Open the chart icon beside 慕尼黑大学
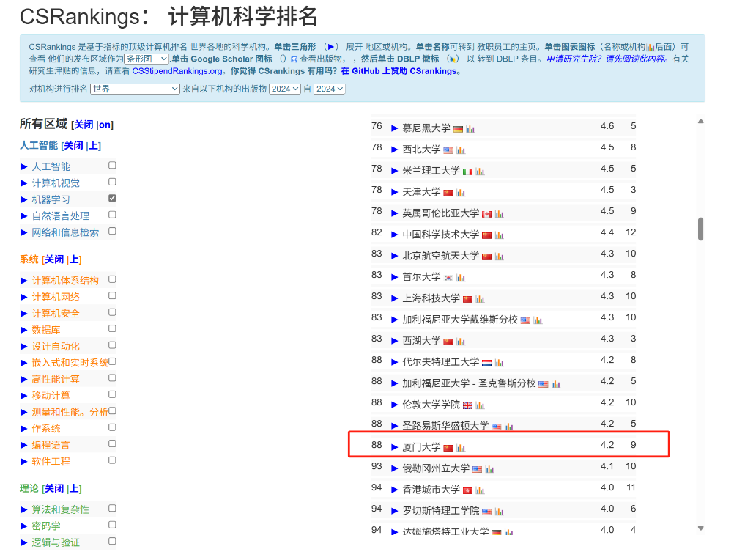The height and width of the screenshot is (560, 756). (x=470, y=128)
